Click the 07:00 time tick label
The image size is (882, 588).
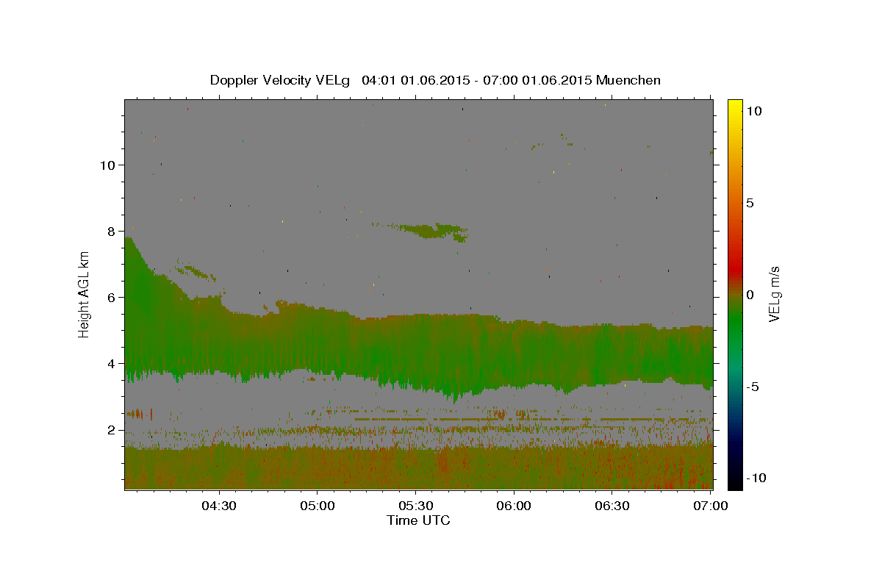click(x=710, y=506)
